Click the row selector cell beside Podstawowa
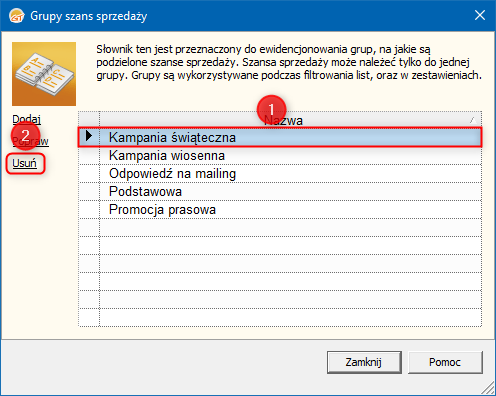Screen dimensions: 496x396 tap(89, 191)
